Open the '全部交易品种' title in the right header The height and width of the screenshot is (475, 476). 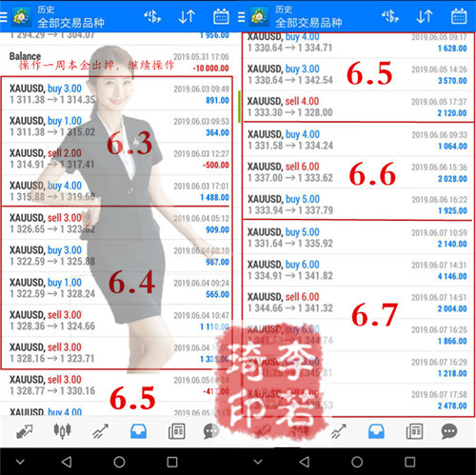308,23
